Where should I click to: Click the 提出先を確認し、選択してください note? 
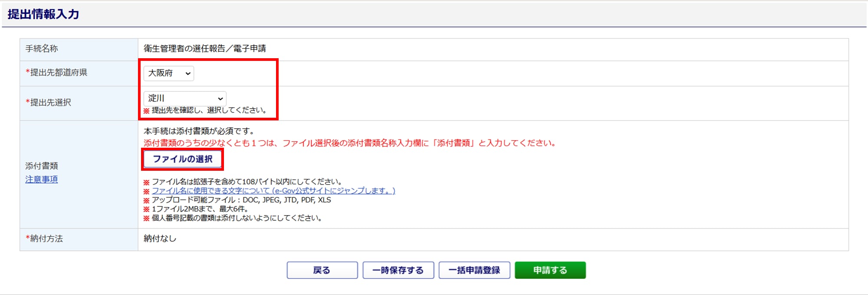click(x=209, y=110)
